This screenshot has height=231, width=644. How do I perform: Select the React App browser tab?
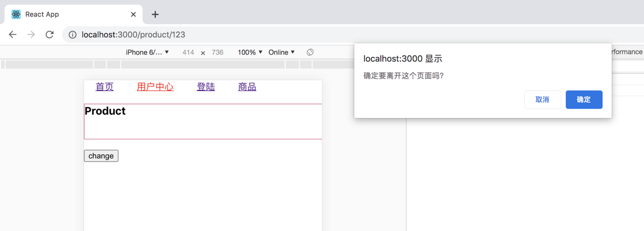[x=74, y=15]
